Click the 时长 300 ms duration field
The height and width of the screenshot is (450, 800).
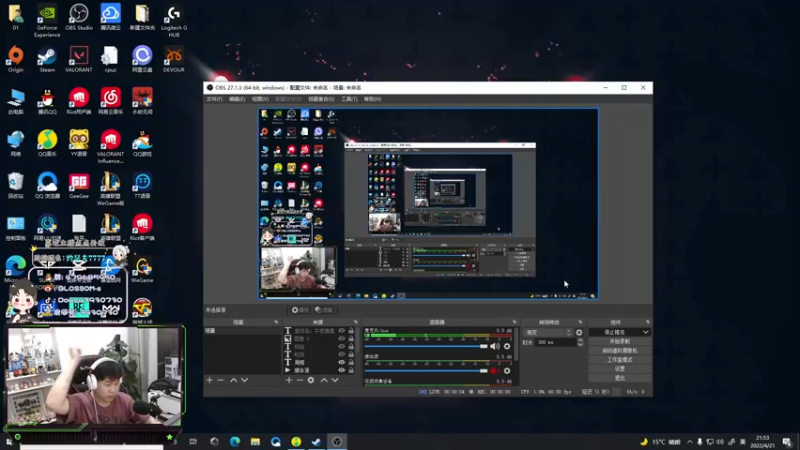(554, 342)
